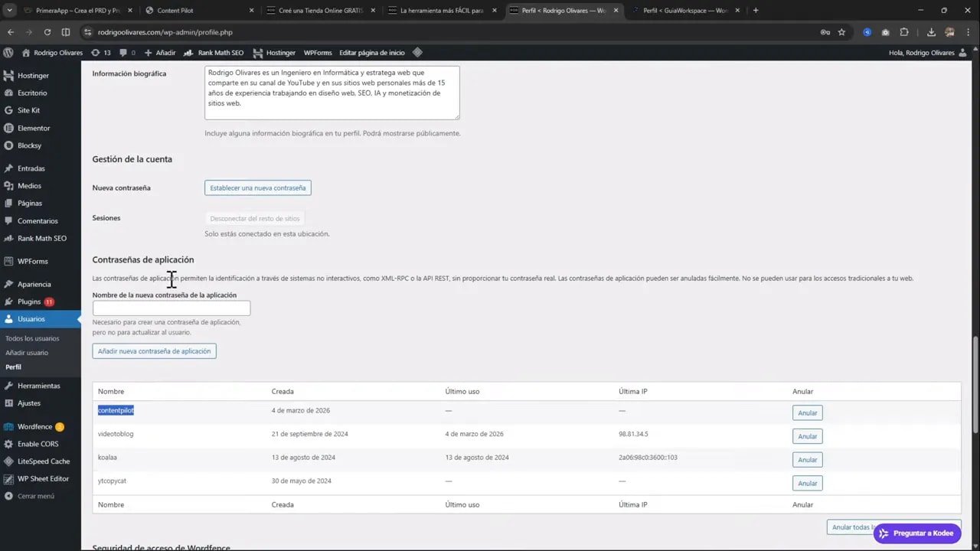Click Establecer una nueva contraseña
Screen dimensions: 980x551
[x=257, y=187]
